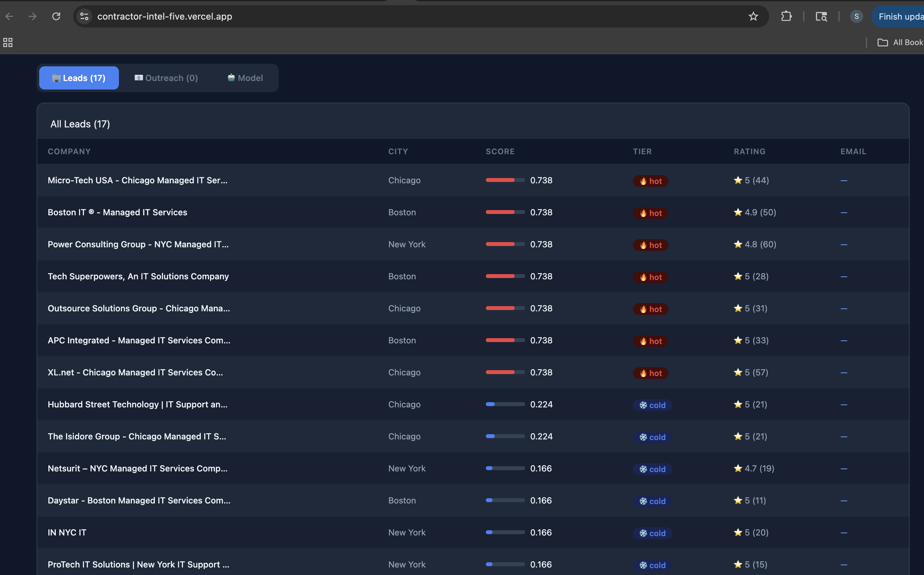Click the COMPANY column header
Screen dimensions: 924x575
pyautogui.click(x=69, y=151)
